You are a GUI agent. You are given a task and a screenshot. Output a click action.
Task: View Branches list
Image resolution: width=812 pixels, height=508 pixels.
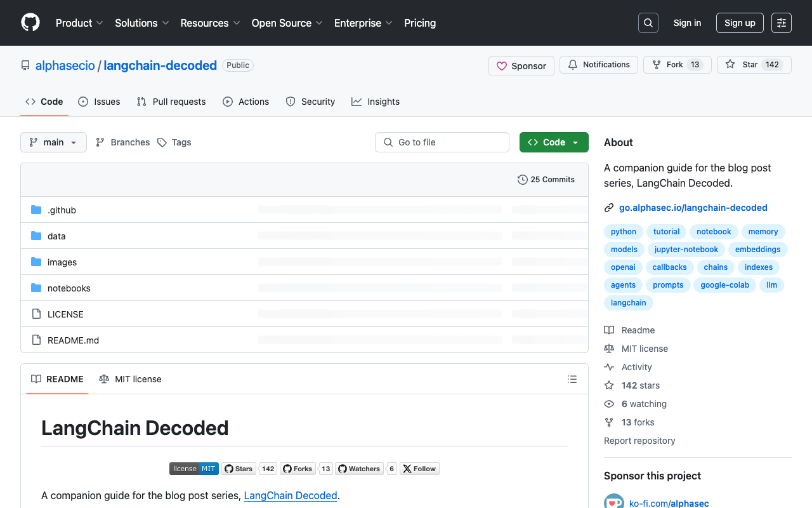[x=123, y=142]
